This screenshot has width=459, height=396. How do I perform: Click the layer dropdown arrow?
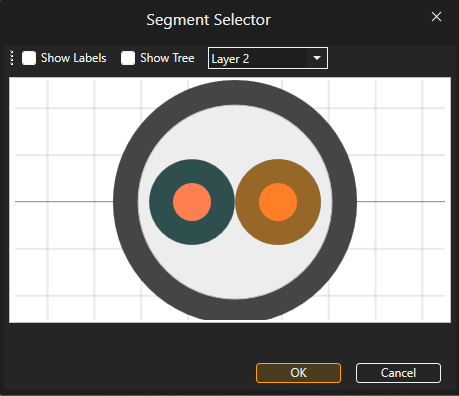[x=317, y=58]
